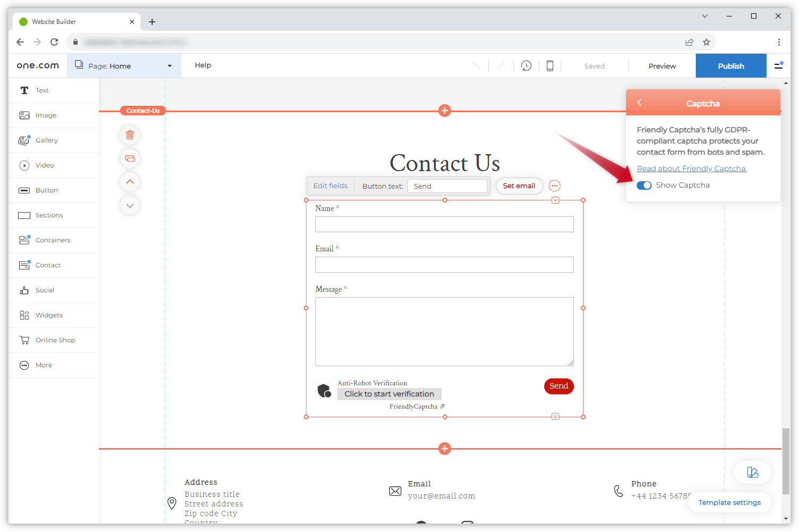The height and width of the screenshot is (532, 799).
Task: Click the your@email.com footer text
Action: pos(442,496)
